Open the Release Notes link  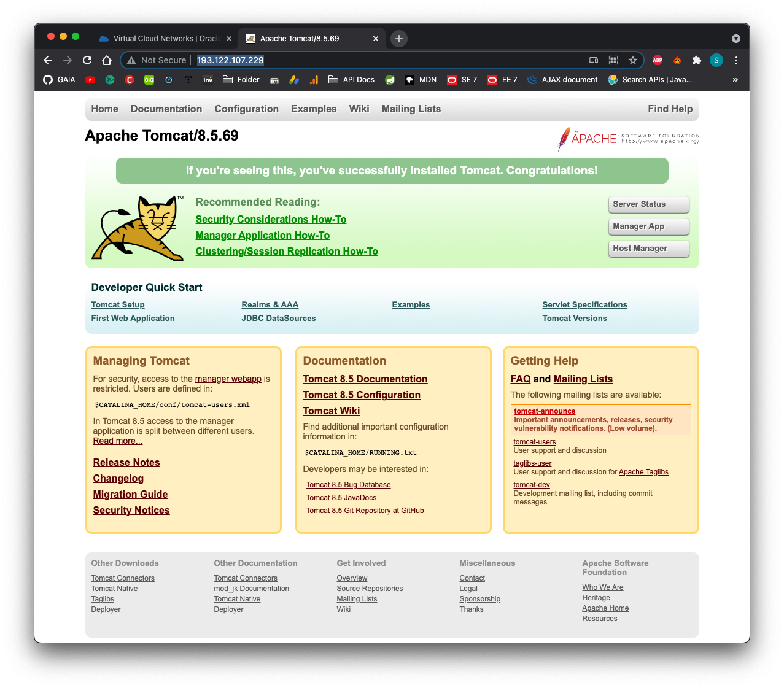126,463
